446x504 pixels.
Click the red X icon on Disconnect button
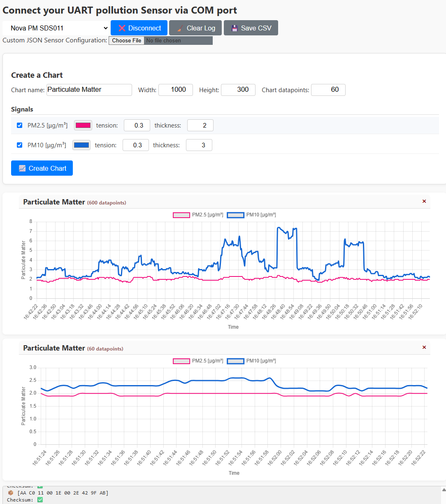tap(122, 28)
